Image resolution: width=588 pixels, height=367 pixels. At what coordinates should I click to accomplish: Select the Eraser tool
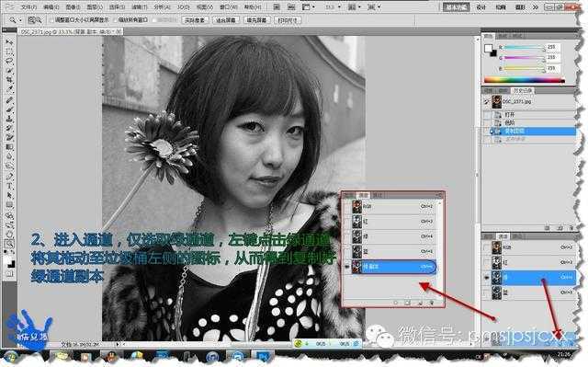click(9, 138)
